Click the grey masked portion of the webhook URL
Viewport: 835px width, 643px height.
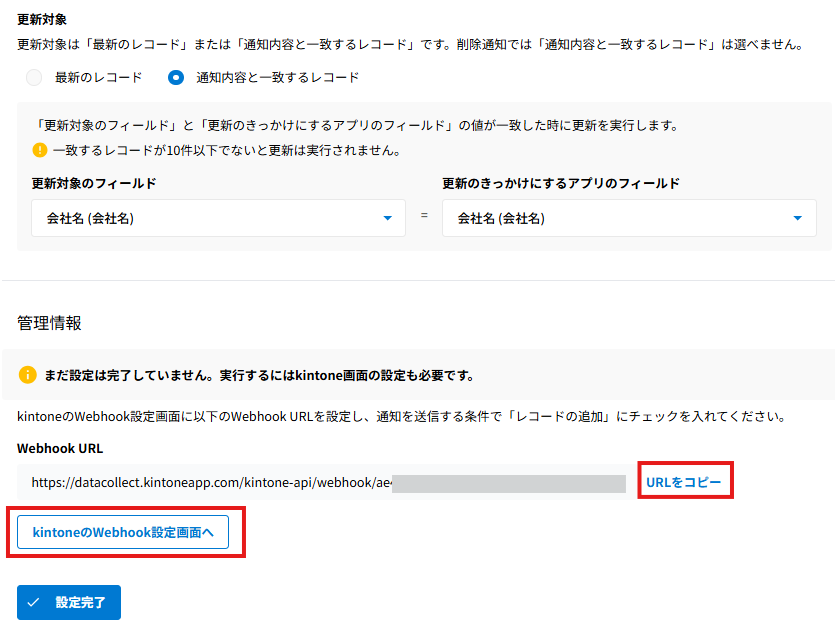pyautogui.click(x=508, y=483)
